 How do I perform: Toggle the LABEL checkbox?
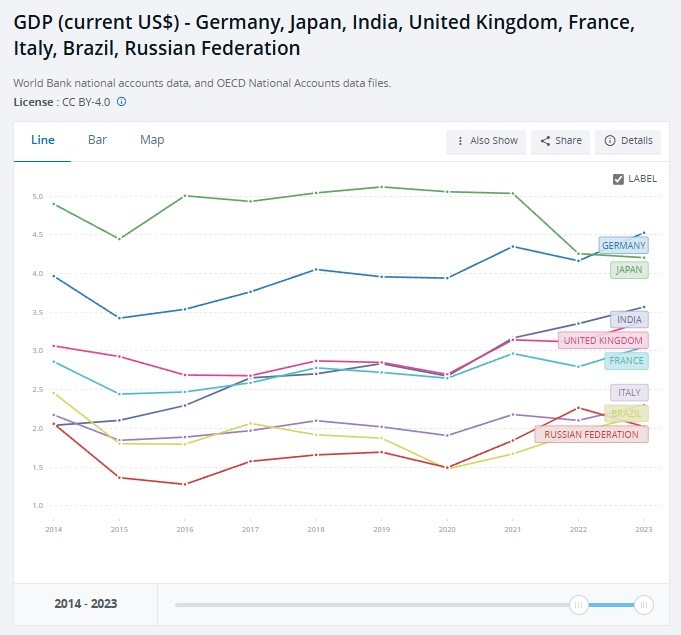coord(618,179)
